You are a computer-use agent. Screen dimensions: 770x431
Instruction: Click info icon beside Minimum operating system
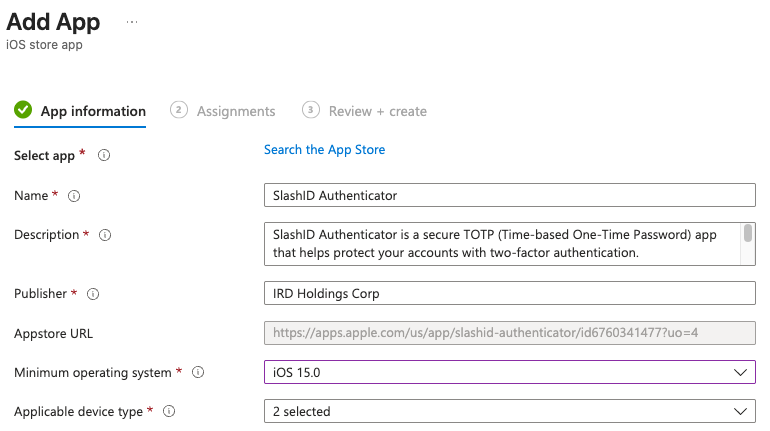coord(198,373)
